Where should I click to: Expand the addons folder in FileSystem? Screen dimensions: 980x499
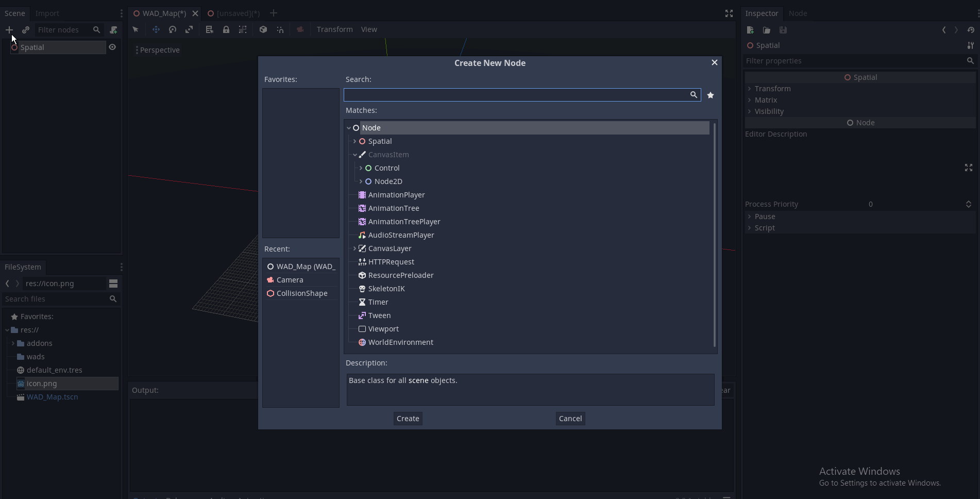tap(13, 343)
